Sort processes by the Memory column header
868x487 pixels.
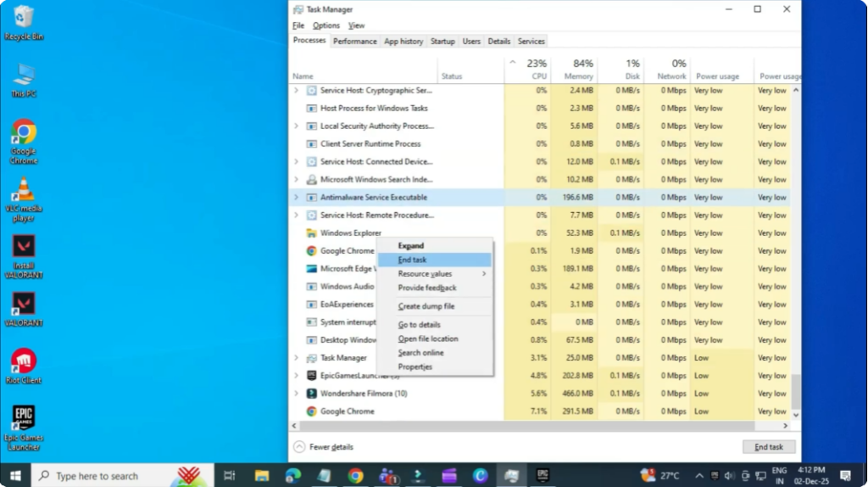[x=578, y=76]
